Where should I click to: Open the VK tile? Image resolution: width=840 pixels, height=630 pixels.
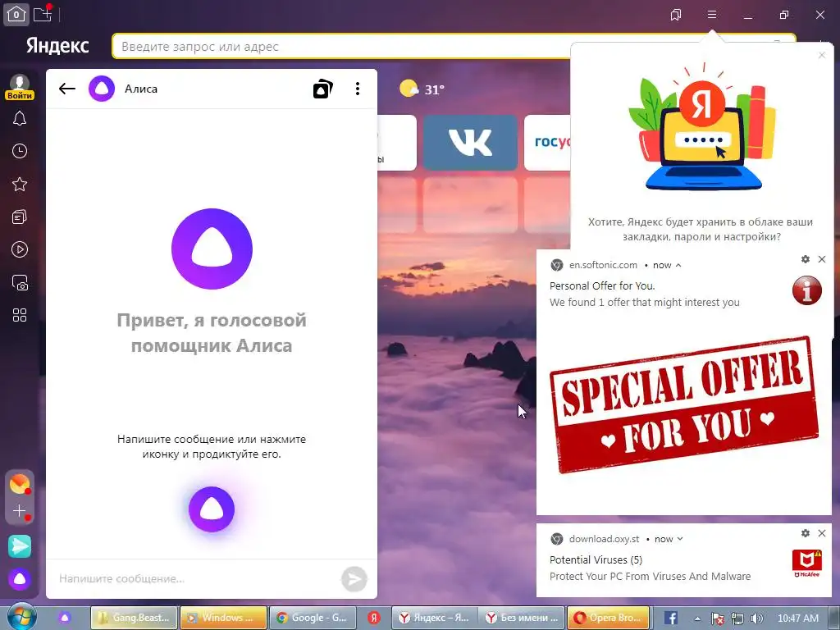[470, 143]
